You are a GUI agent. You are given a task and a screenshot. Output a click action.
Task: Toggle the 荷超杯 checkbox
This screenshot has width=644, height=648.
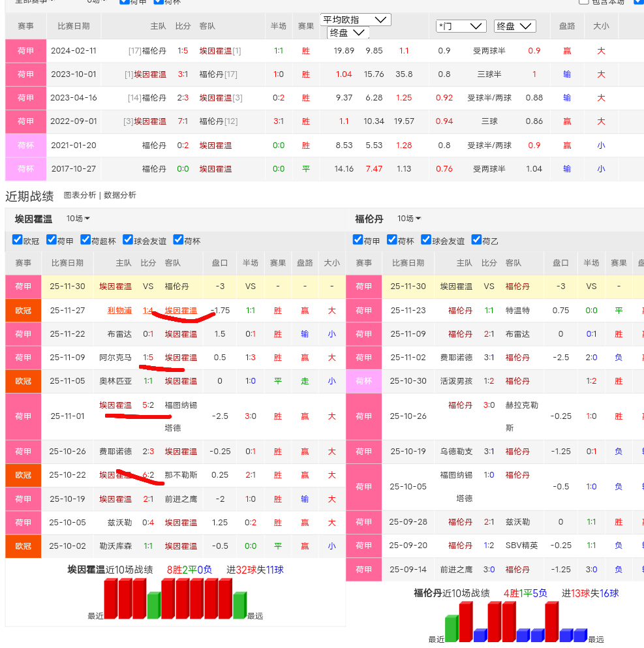point(85,240)
